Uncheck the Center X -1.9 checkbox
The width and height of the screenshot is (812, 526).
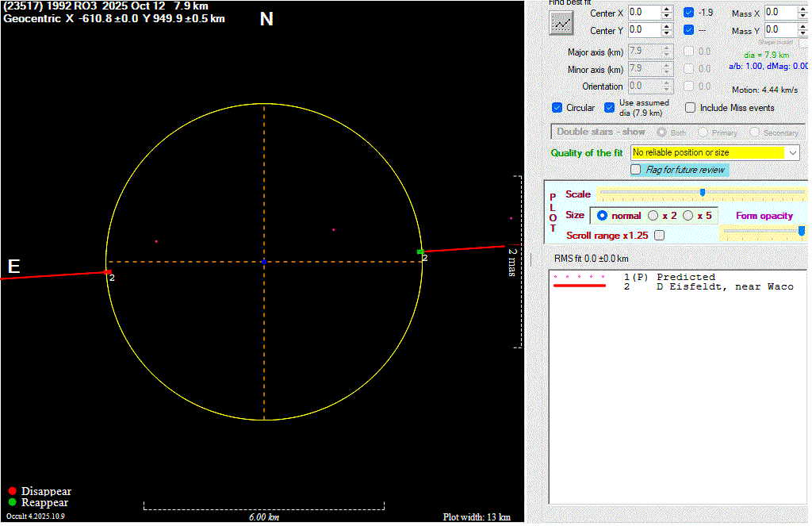click(688, 13)
